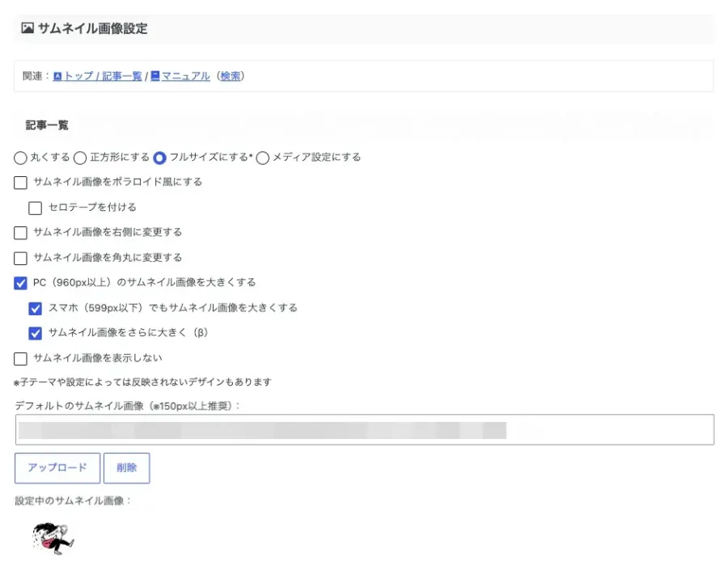Click the 設定中のサムネイル画像 label
Screen dimensions: 728x574
point(73,500)
